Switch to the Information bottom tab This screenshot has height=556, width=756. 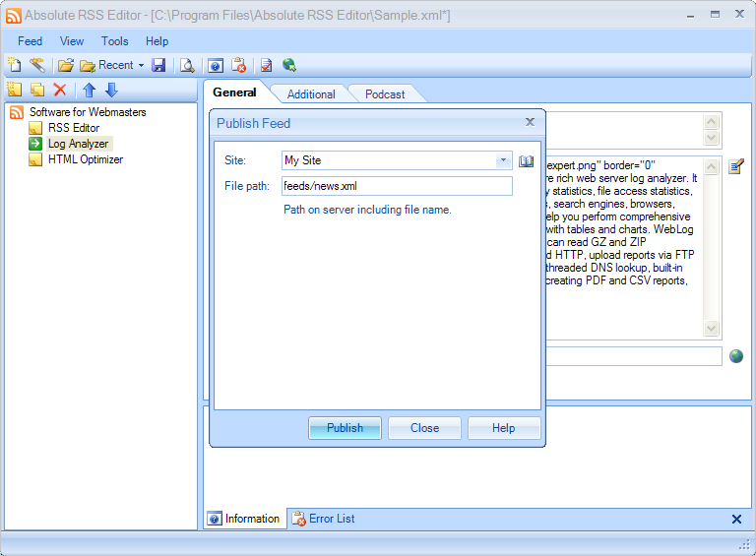click(244, 519)
